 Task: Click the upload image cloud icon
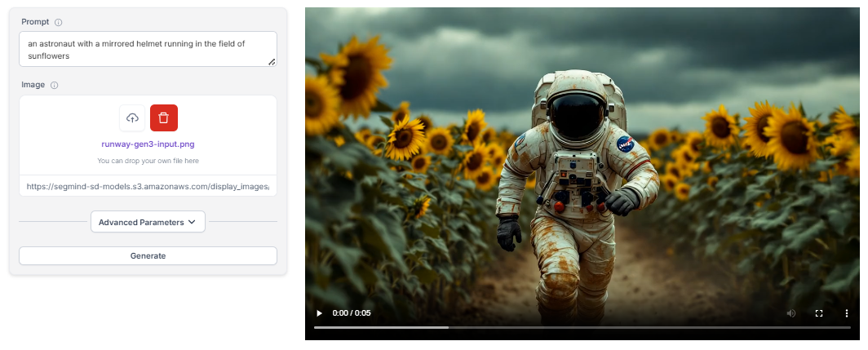pos(132,118)
